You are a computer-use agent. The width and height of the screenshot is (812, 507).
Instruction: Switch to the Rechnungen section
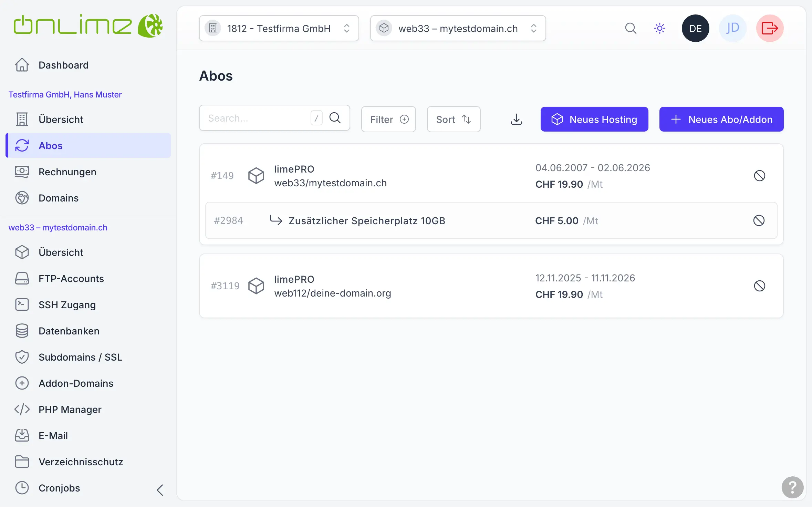[67, 172]
